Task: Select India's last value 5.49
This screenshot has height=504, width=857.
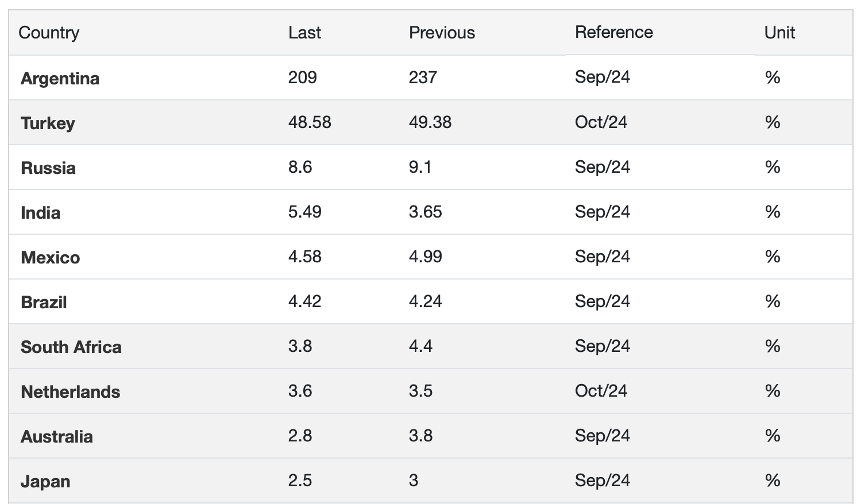Action: (x=304, y=211)
